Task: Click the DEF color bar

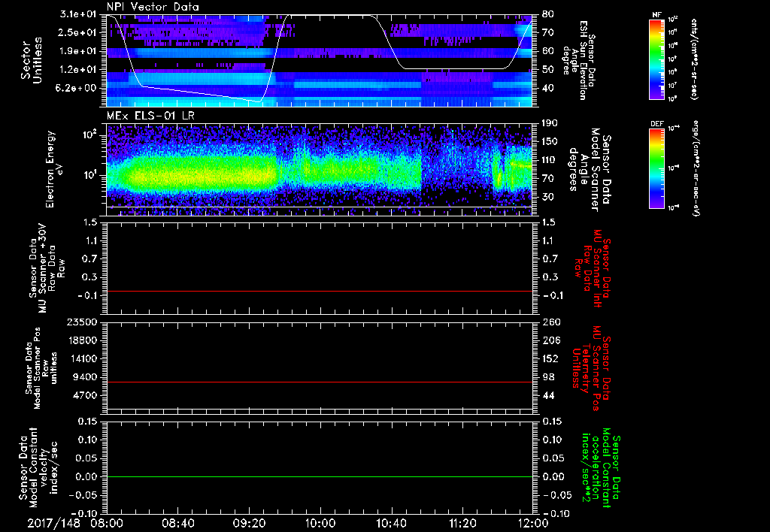Action: [656, 168]
